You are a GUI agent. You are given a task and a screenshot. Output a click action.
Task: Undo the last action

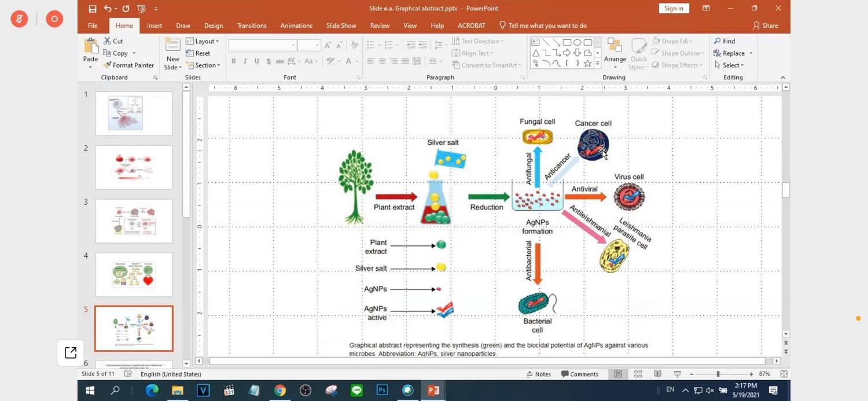108,9
